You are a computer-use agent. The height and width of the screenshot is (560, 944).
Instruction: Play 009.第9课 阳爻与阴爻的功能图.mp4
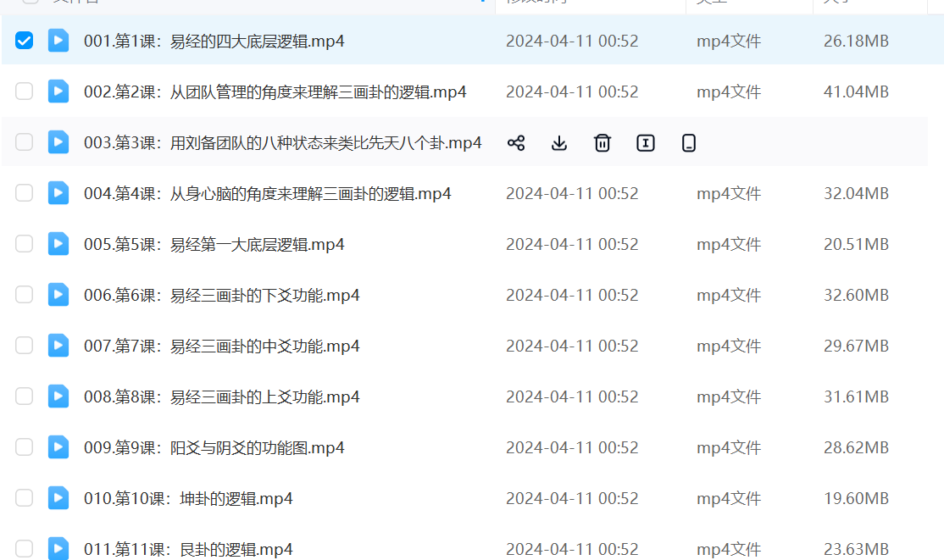[214, 447]
